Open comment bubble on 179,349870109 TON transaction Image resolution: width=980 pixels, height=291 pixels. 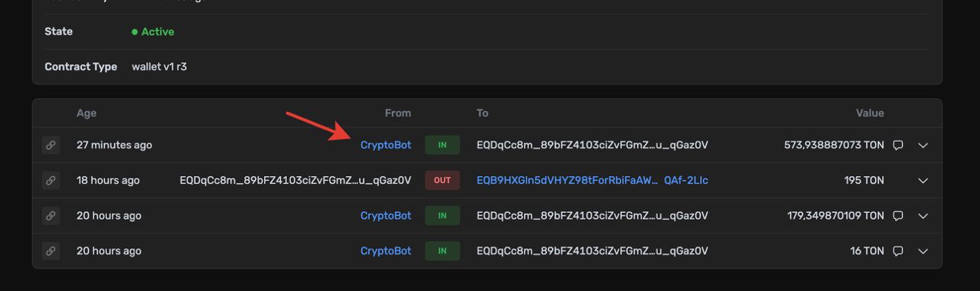(899, 215)
